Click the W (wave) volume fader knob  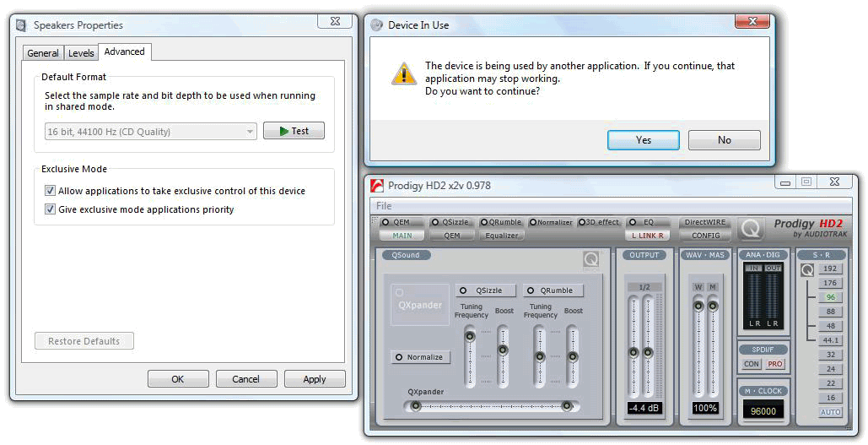698,306
